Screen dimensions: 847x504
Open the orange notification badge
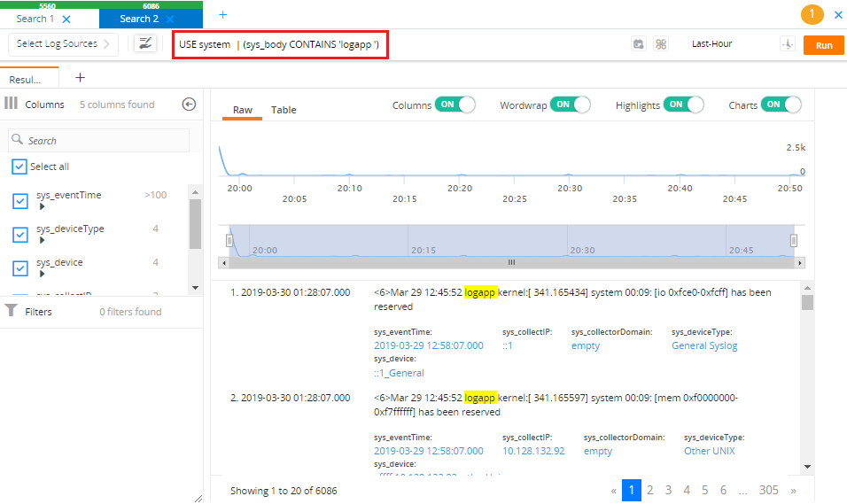tap(812, 14)
